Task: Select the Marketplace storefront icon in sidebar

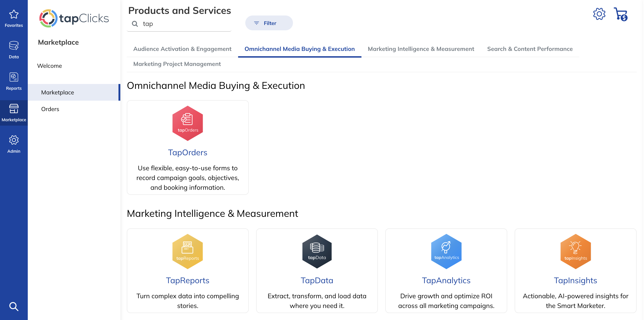Action: [x=14, y=109]
